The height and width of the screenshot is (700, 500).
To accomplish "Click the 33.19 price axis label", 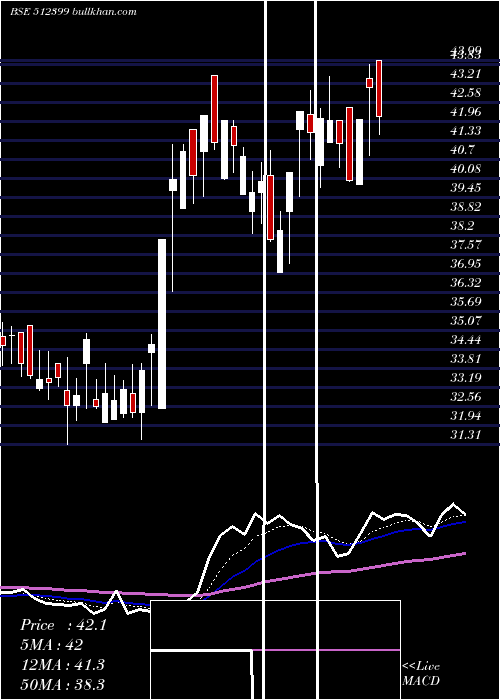I will coord(466,378).
